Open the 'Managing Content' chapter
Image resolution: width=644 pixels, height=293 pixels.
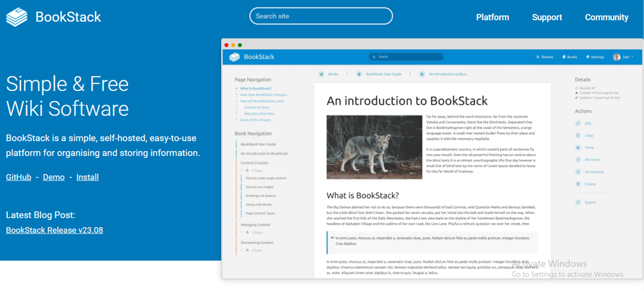coord(256,225)
